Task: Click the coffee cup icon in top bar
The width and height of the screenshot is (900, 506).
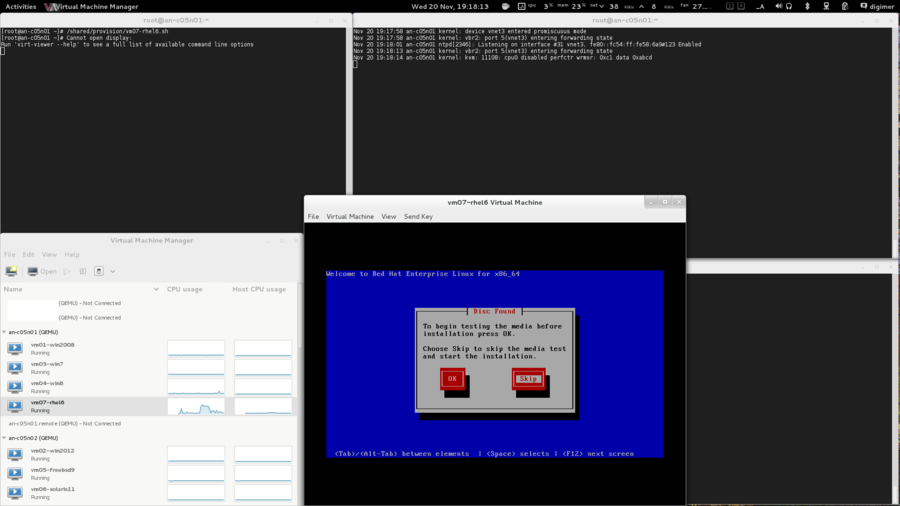Action: click(x=506, y=6)
